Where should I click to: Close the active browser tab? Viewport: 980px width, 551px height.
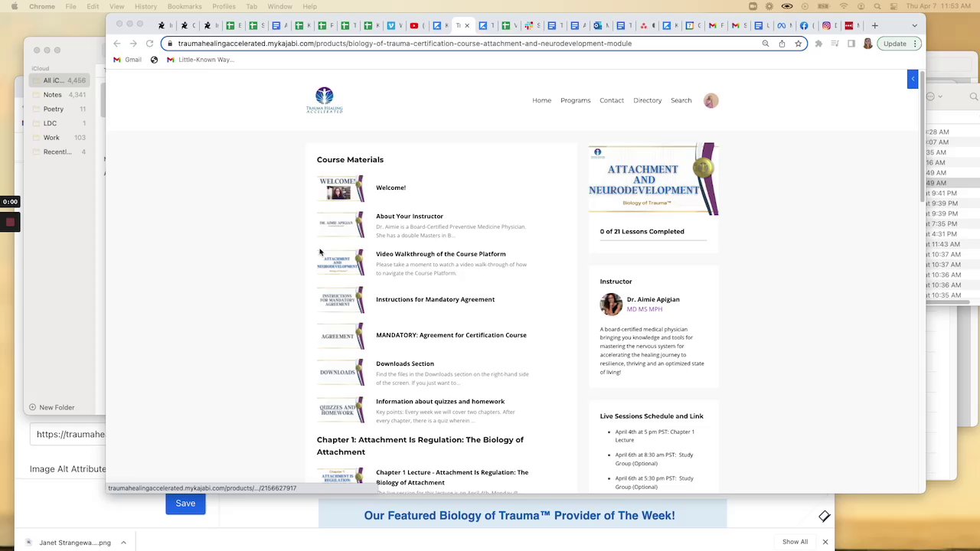(x=467, y=25)
